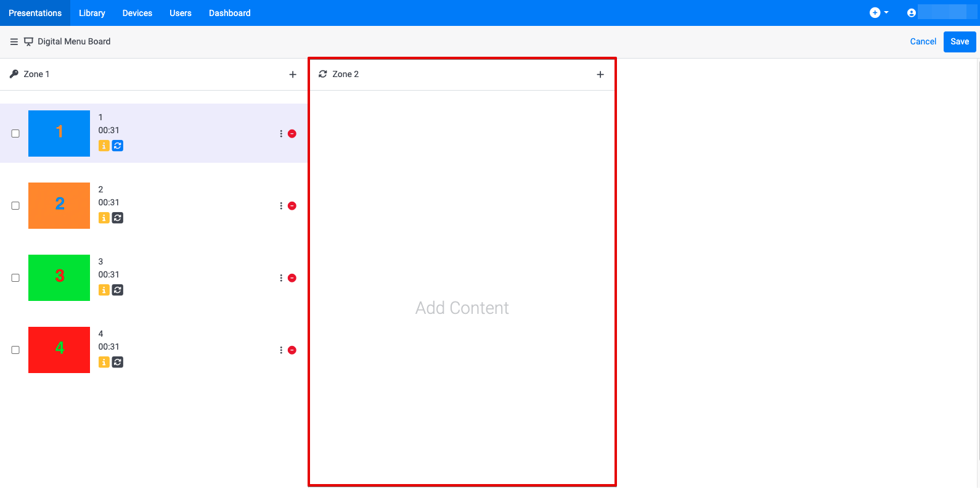Open the user account icon in top bar
The width and height of the screenshot is (980, 489).
tap(912, 13)
